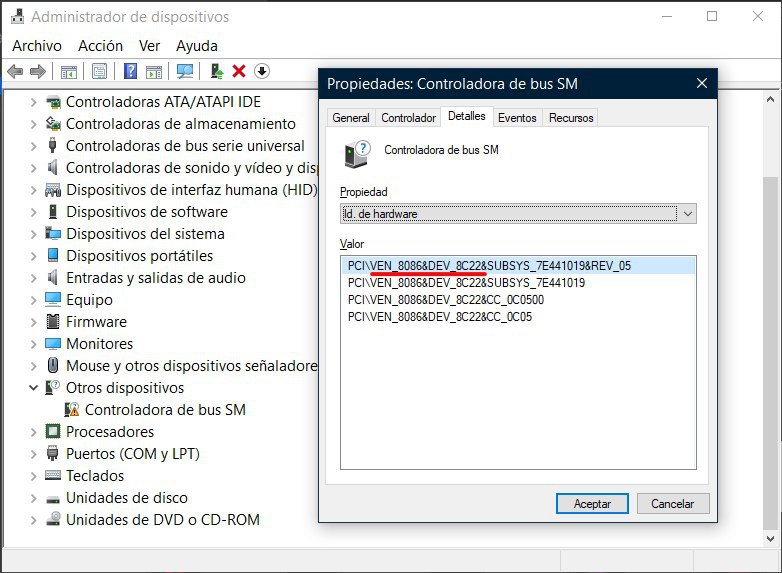Select the Detalles tab
782x573 pixels.
pyautogui.click(x=467, y=116)
